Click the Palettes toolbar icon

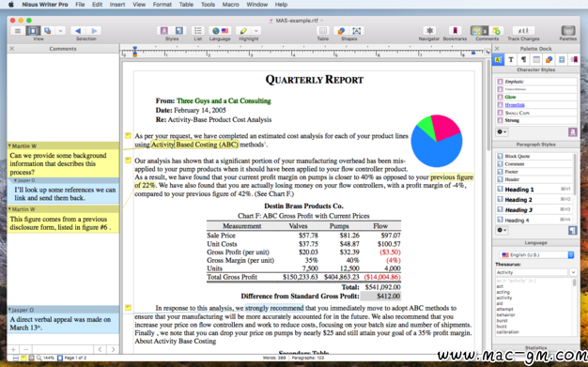coord(568,31)
